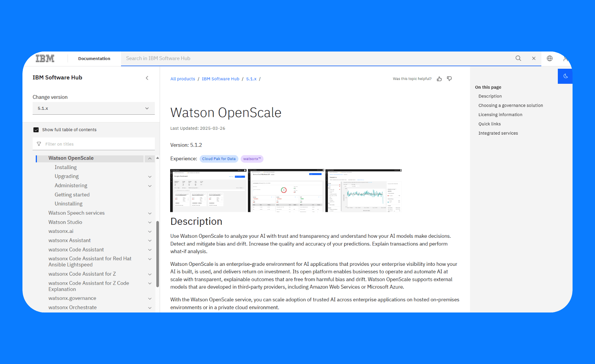Expand Watson Studio chevron
The width and height of the screenshot is (595, 364).
(150, 222)
